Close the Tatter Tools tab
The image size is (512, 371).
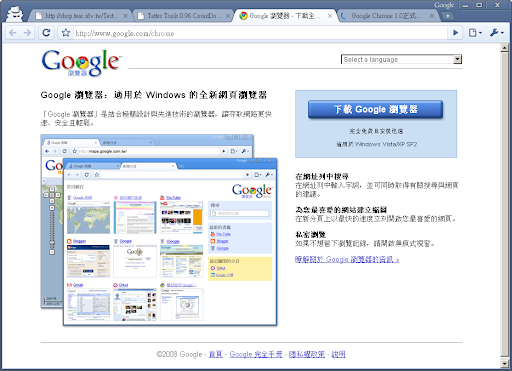pos(228,16)
